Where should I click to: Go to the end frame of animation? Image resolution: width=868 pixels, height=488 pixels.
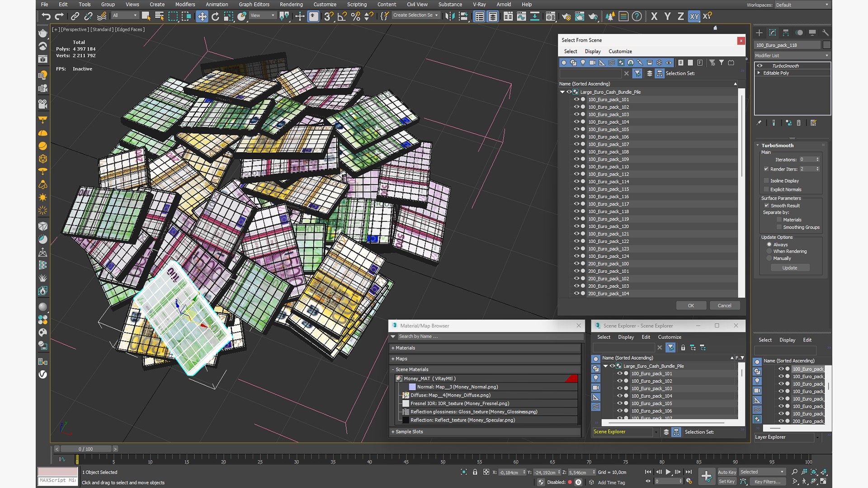pos(689,472)
